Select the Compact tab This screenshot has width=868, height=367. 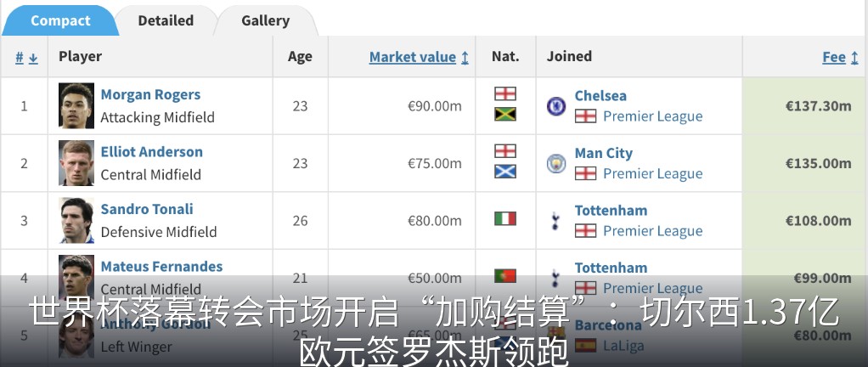[x=59, y=21]
